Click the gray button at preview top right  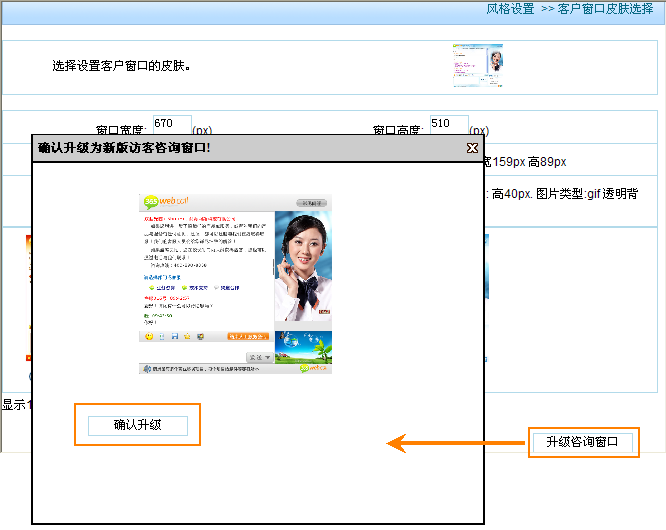pos(312,201)
